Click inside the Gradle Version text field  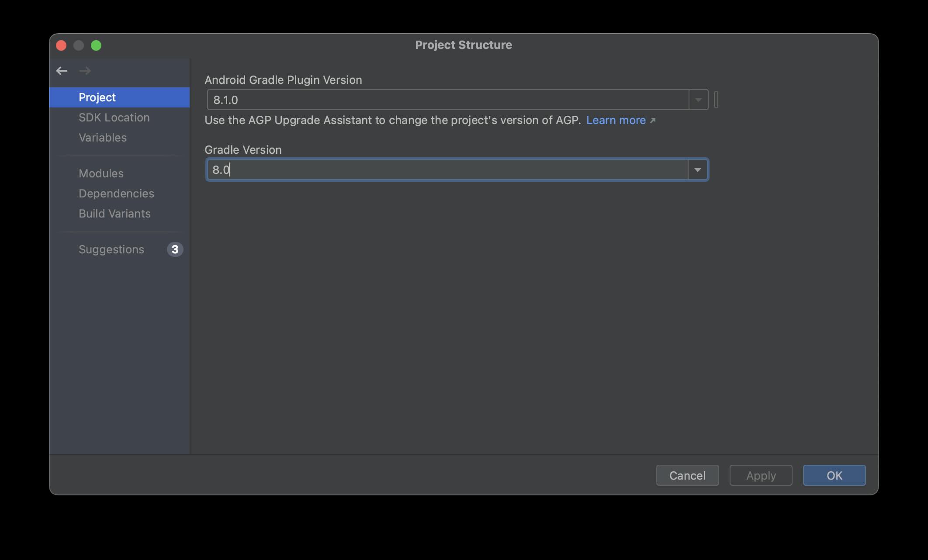[x=437, y=169]
